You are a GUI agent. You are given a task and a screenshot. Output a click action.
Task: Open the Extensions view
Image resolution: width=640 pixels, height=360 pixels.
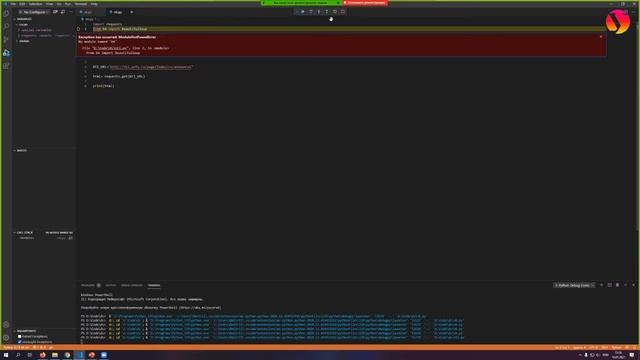(6, 66)
